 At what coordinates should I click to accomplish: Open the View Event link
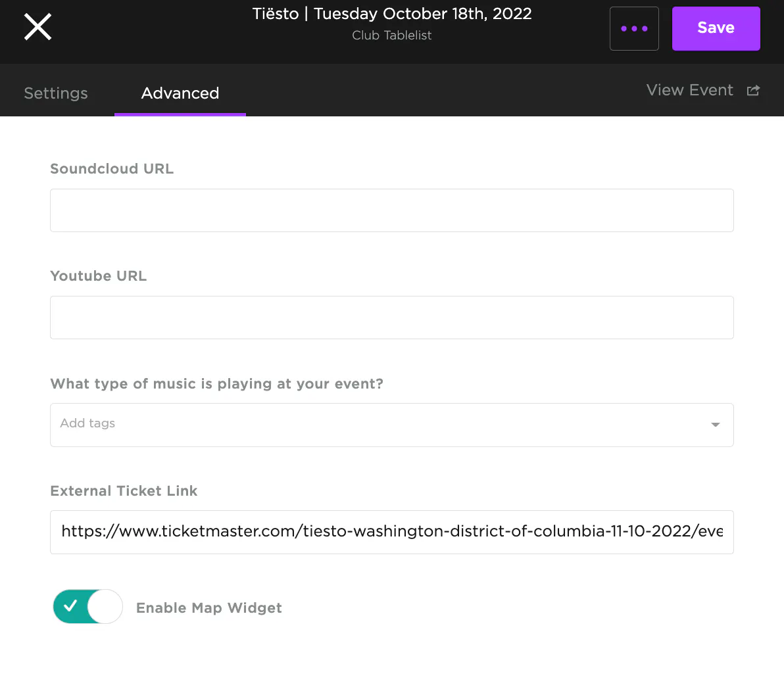[x=689, y=91]
